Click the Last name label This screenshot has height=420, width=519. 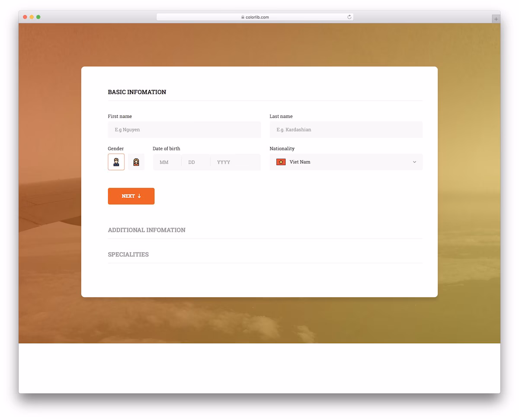coord(281,116)
